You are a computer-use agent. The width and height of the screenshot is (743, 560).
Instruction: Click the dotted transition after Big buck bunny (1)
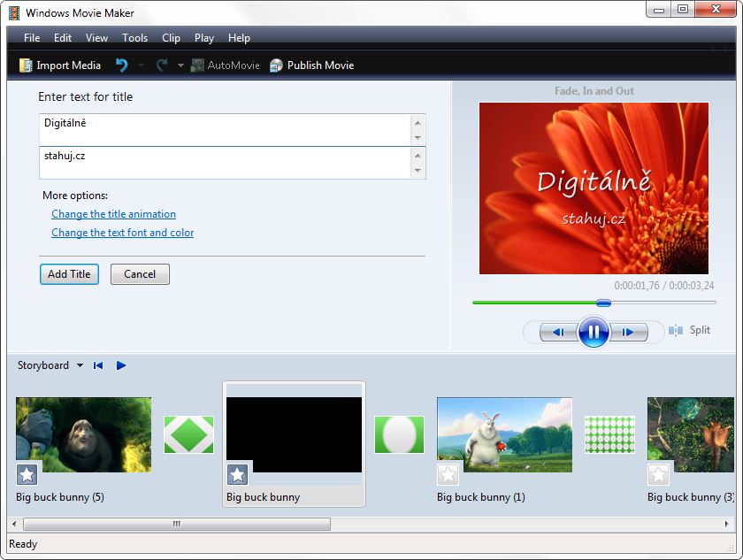click(609, 434)
